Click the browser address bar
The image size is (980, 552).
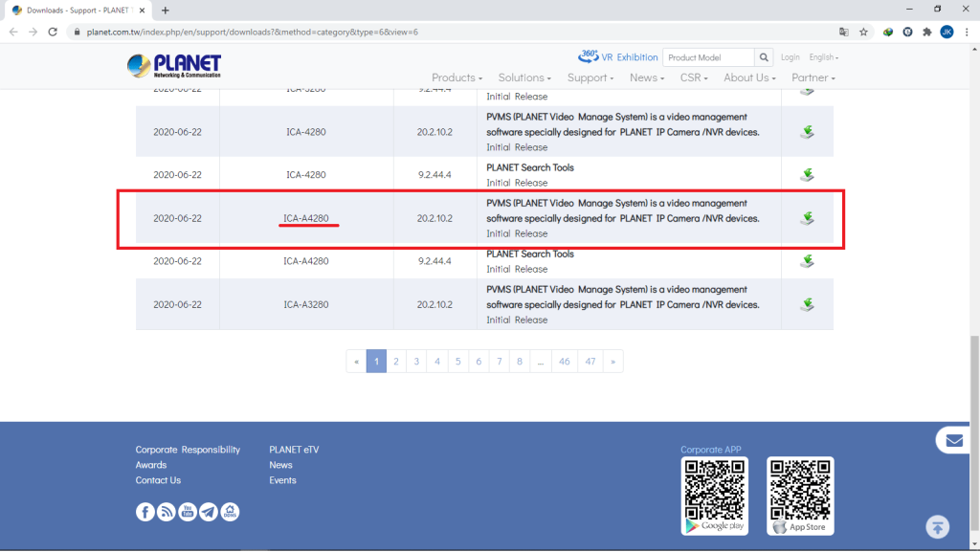[x=450, y=32]
